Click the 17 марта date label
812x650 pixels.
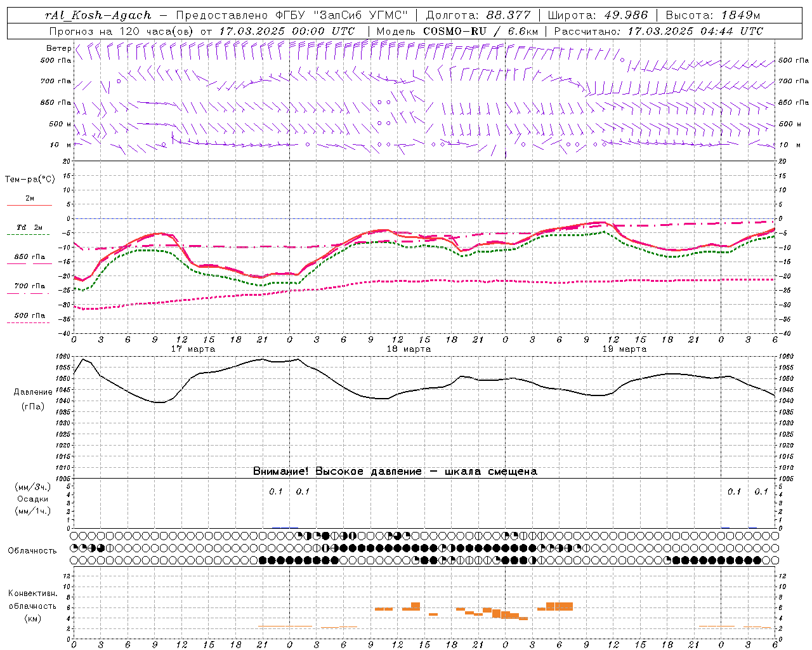point(193,348)
